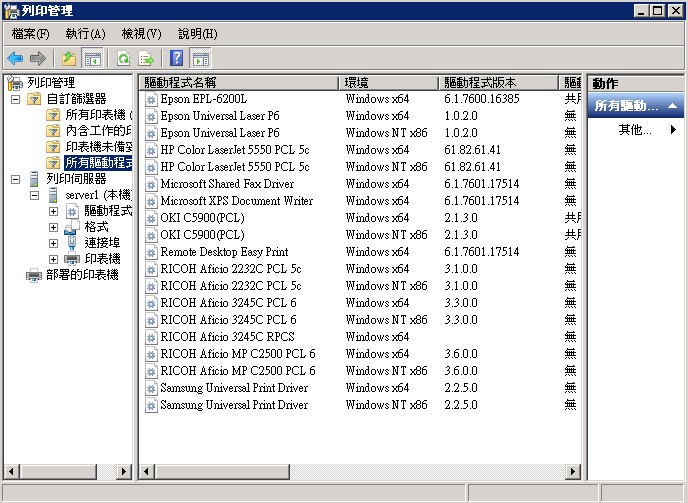This screenshot has height=503, width=688.
Task: Click the 列印伺服器 server icon
Action: click(x=34, y=179)
